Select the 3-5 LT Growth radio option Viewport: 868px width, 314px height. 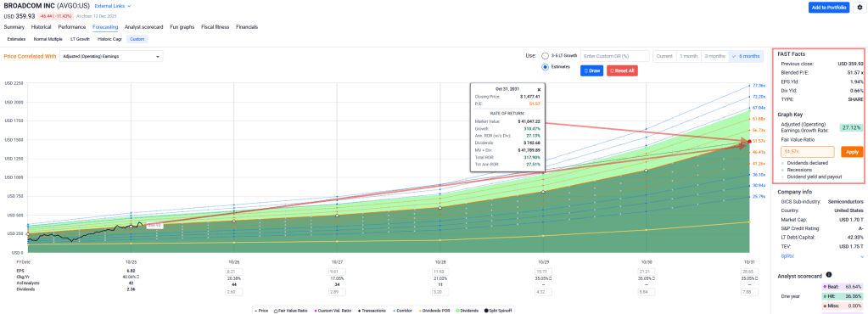(546, 56)
